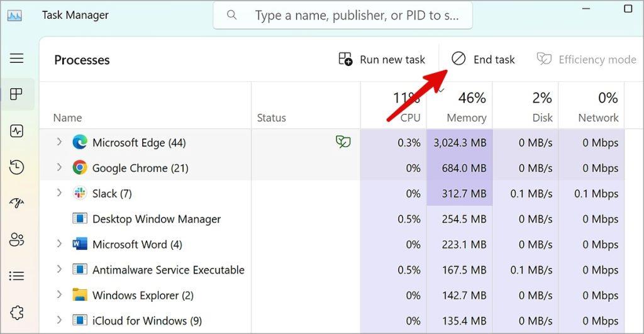
Task: Click the 135.4 MB memory cell
Action: pos(460,320)
